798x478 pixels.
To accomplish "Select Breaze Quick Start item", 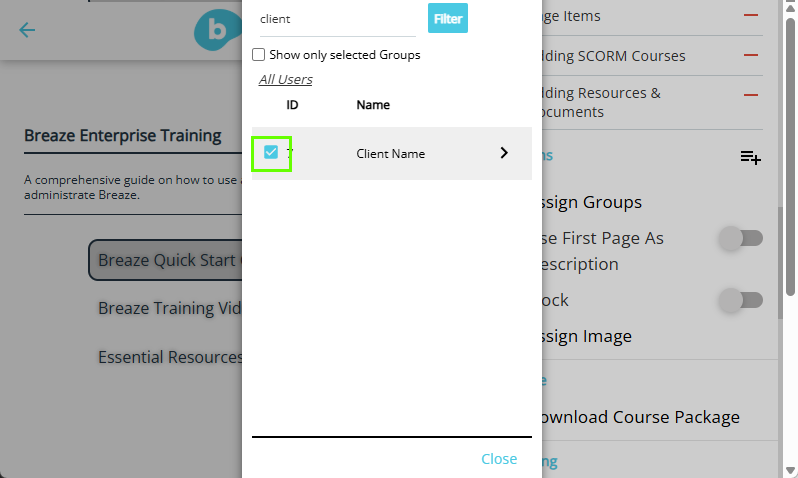I will (165, 260).
